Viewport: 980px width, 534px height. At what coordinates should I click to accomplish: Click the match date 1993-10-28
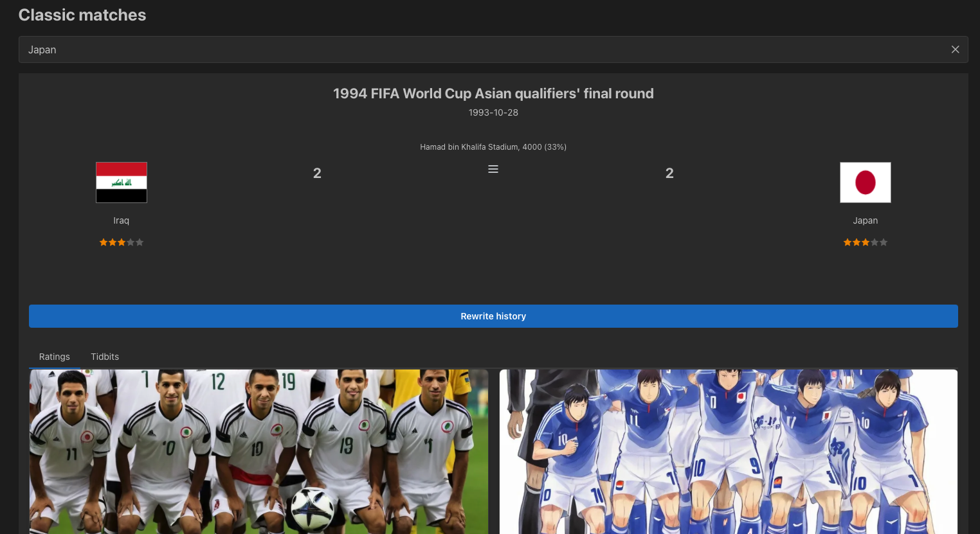tap(493, 112)
